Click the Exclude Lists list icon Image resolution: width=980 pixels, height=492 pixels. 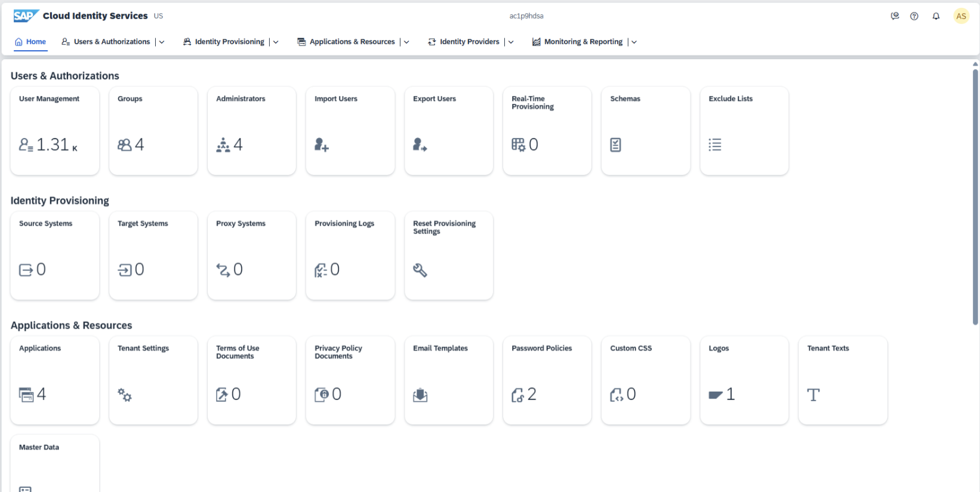[x=715, y=144]
